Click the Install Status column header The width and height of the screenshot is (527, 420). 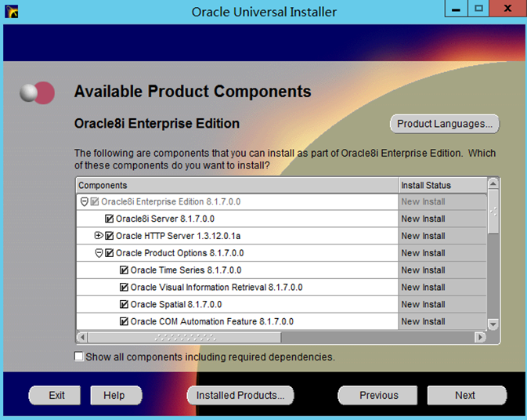(443, 185)
